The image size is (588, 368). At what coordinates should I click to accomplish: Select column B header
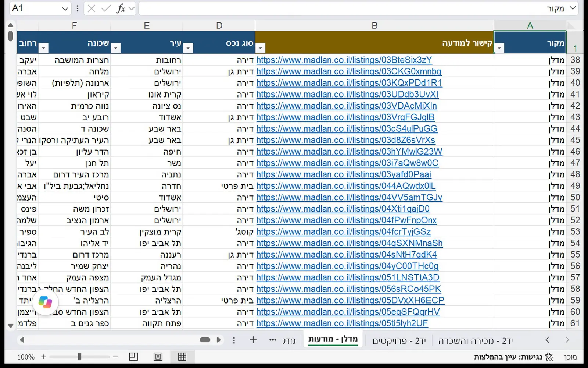(374, 25)
